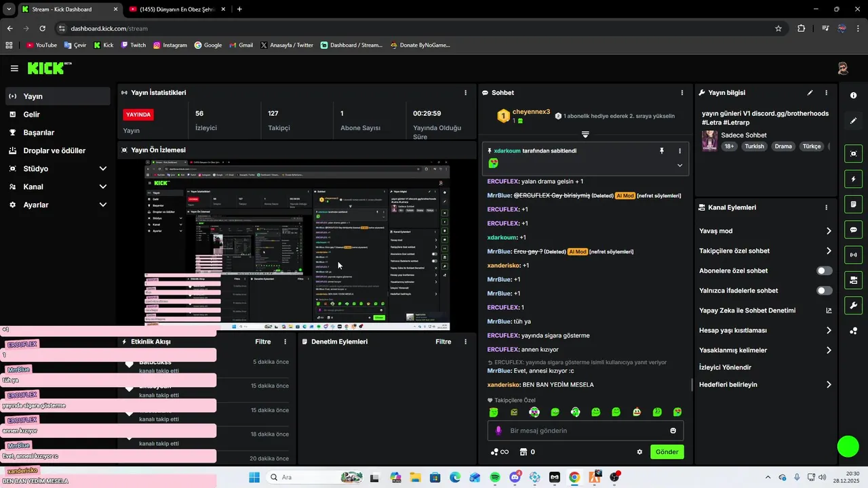Toggle the stream preview widget icon
The image size is (868, 488).
pyautogui.click(x=853, y=154)
